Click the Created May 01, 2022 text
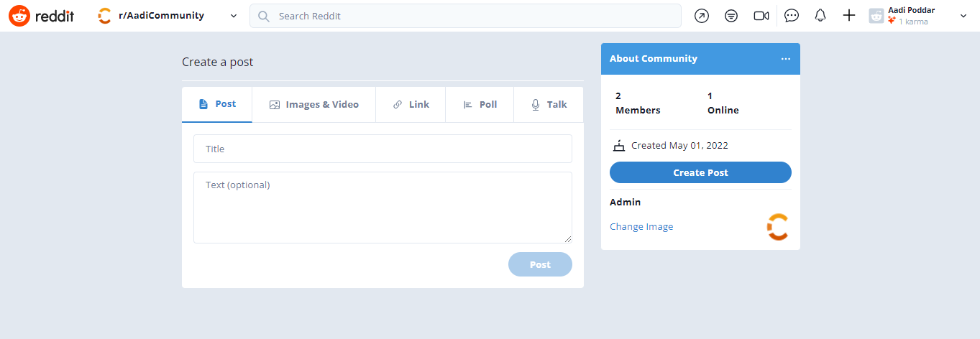980x339 pixels. 679,146
